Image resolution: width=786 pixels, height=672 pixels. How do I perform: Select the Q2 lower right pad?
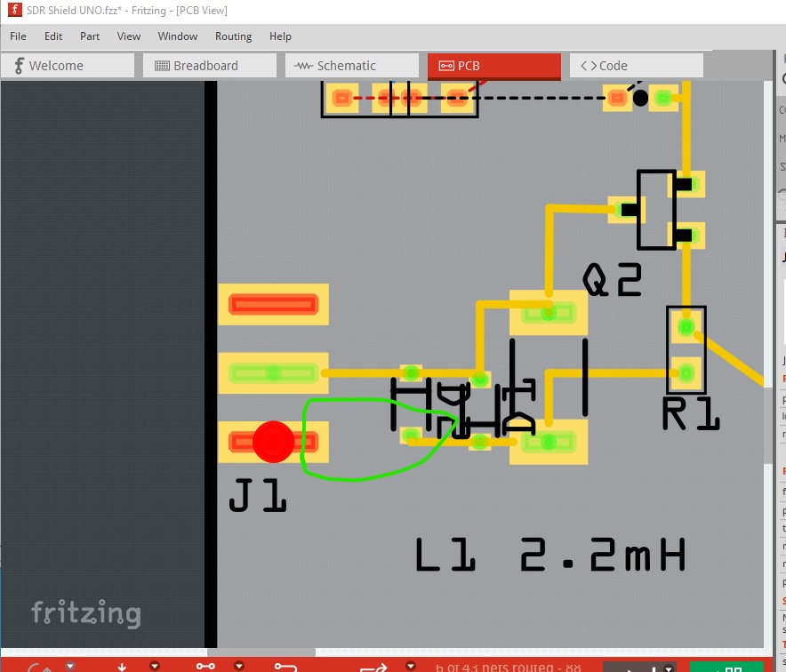686,236
